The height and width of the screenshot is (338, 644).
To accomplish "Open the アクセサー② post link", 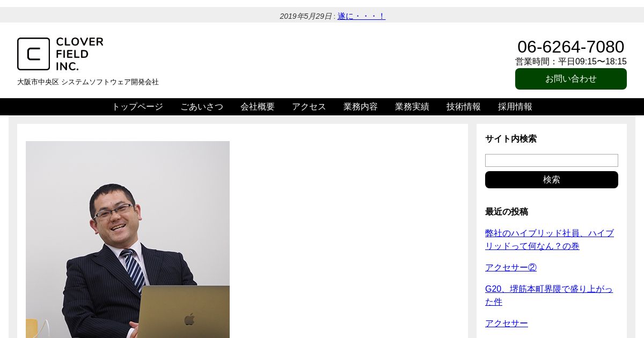I will tap(511, 268).
